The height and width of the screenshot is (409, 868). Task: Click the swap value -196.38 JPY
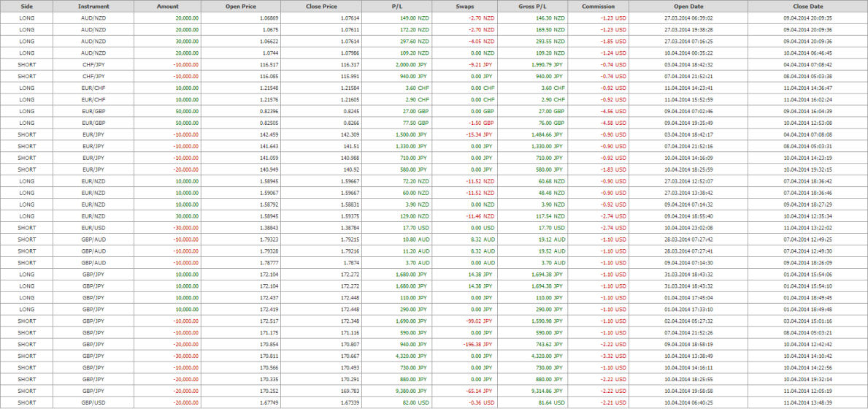click(x=477, y=344)
